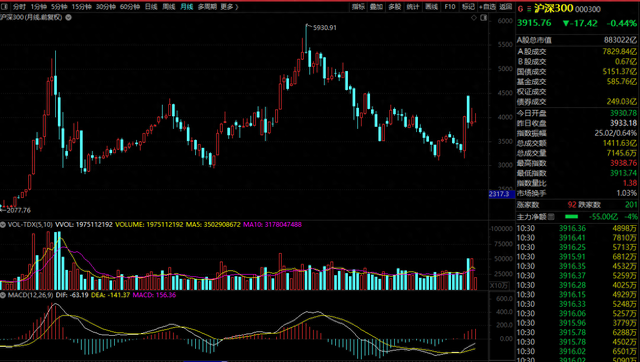
Task: Click the 今日开盘 value 3930.78
Action: coord(623,113)
